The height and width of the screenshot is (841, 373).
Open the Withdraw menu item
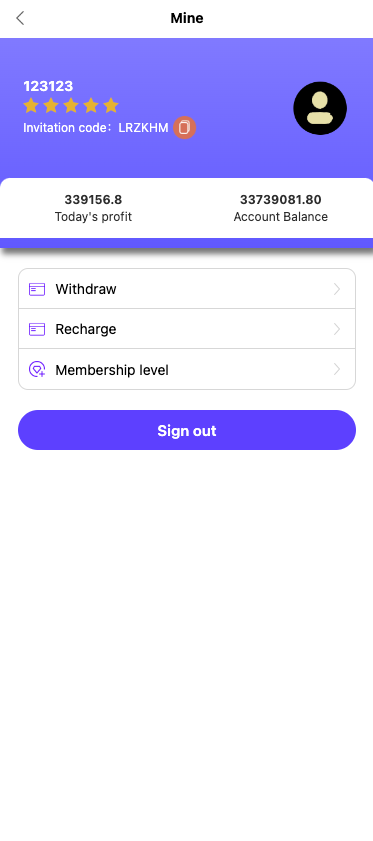187,289
